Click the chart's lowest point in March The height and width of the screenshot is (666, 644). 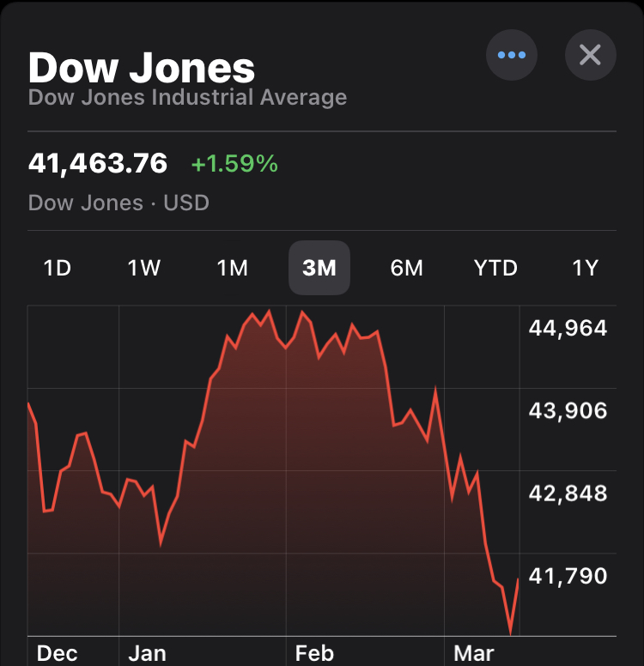511,633
